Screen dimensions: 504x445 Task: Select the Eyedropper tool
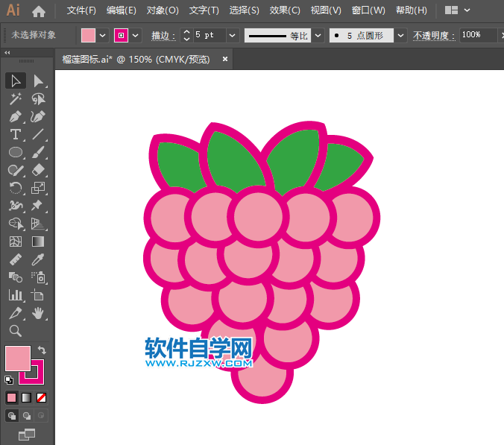pyautogui.click(x=38, y=259)
